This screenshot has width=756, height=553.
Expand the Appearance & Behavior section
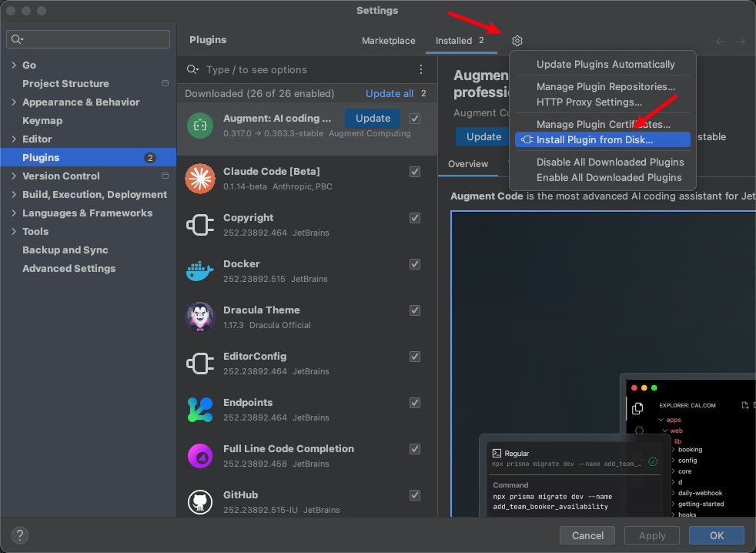coord(14,102)
